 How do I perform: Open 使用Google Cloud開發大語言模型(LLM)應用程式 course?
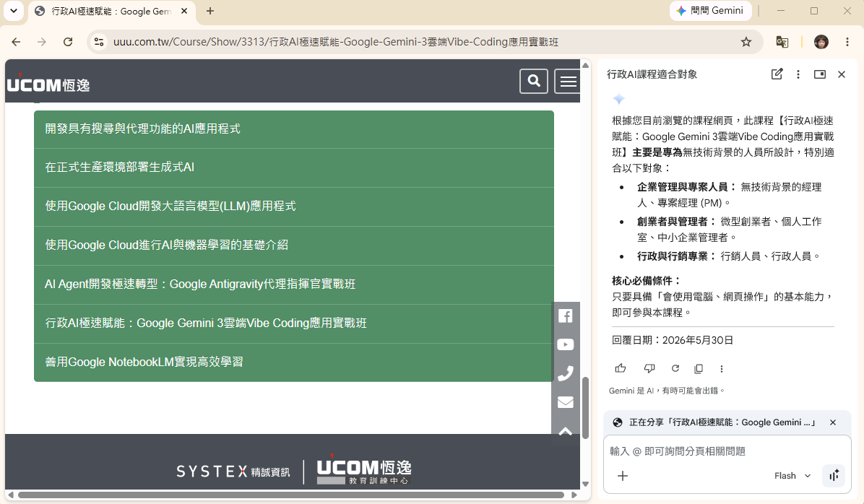click(294, 207)
